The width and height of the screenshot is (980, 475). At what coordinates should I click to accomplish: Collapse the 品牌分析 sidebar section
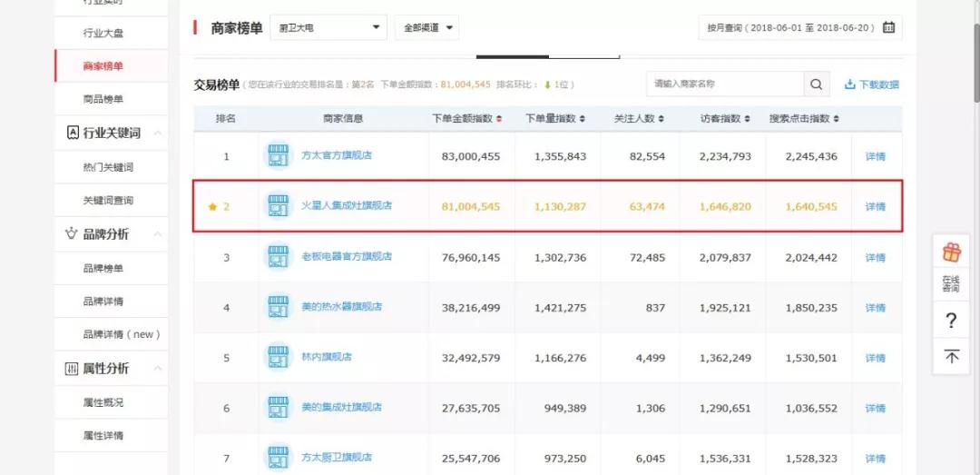click(158, 234)
